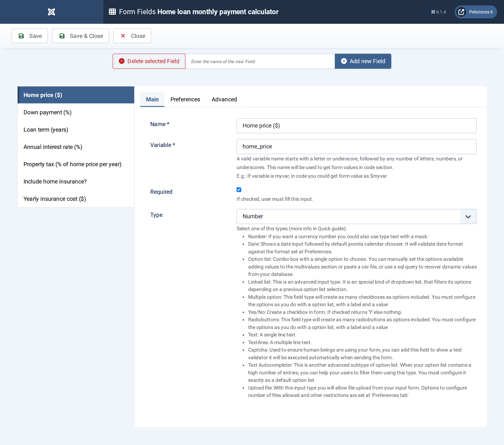Click the Variable input with home_price
The image size is (504, 445).
tap(356, 146)
